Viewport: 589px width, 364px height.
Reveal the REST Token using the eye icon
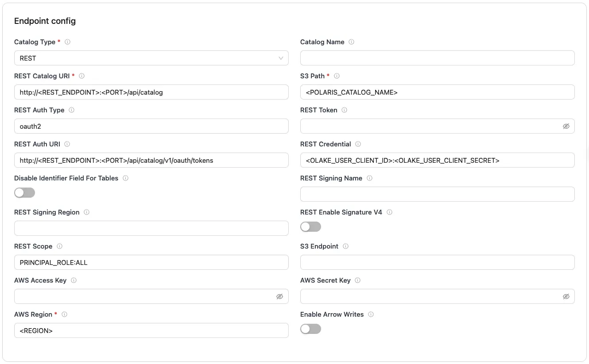pyautogui.click(x=566, y=126)
